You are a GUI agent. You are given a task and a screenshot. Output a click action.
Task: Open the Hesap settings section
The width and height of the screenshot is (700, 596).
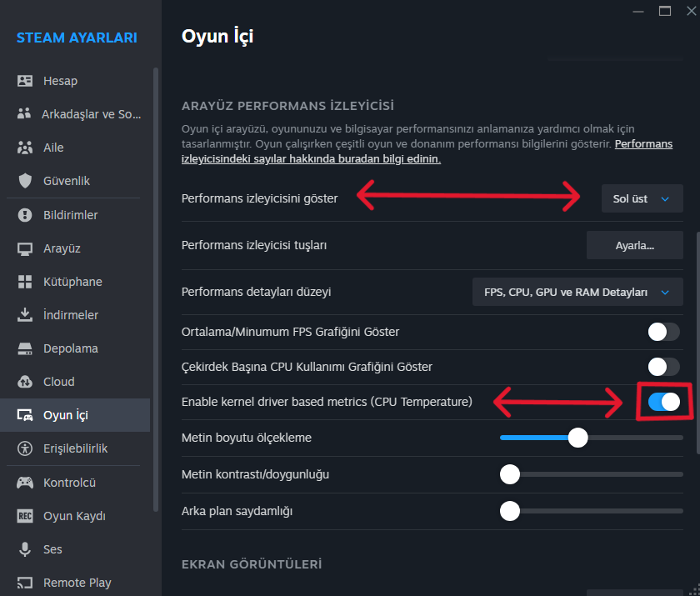(x=75, y=81)
